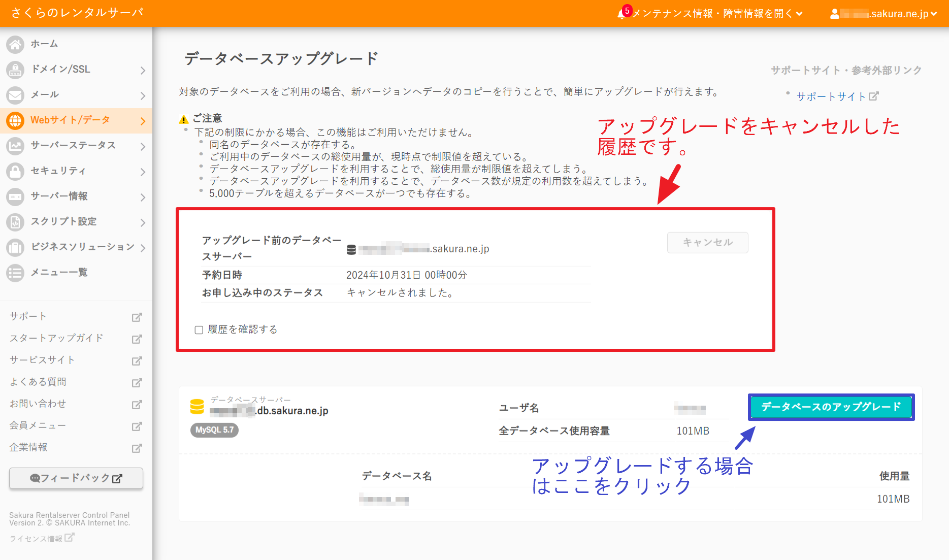Click the Script settings file icon

click(x=15, y=222)
